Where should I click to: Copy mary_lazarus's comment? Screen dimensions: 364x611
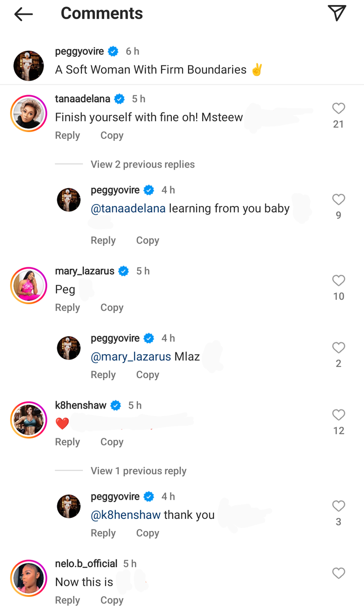[112, 308]
